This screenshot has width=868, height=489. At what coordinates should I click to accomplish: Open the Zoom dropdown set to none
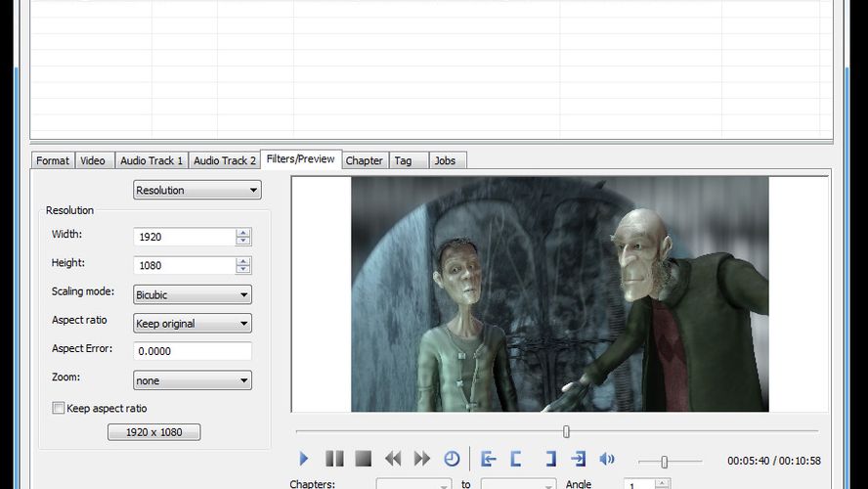coord(192,380)
